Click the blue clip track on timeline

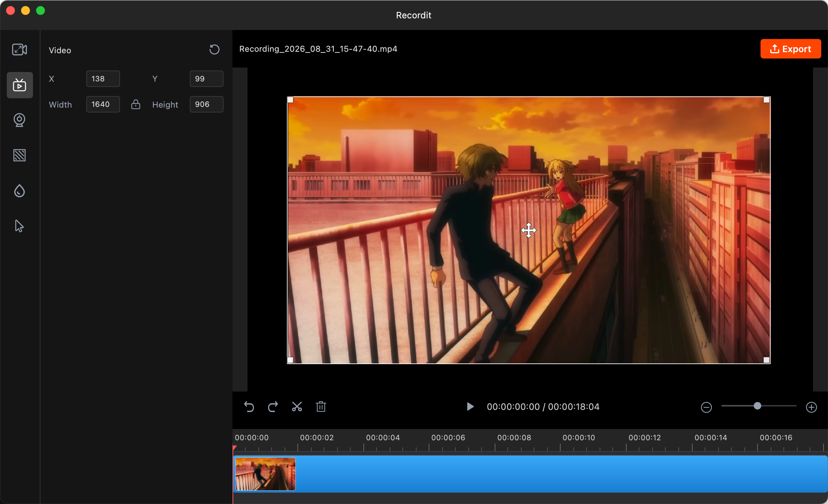[530, 474]
